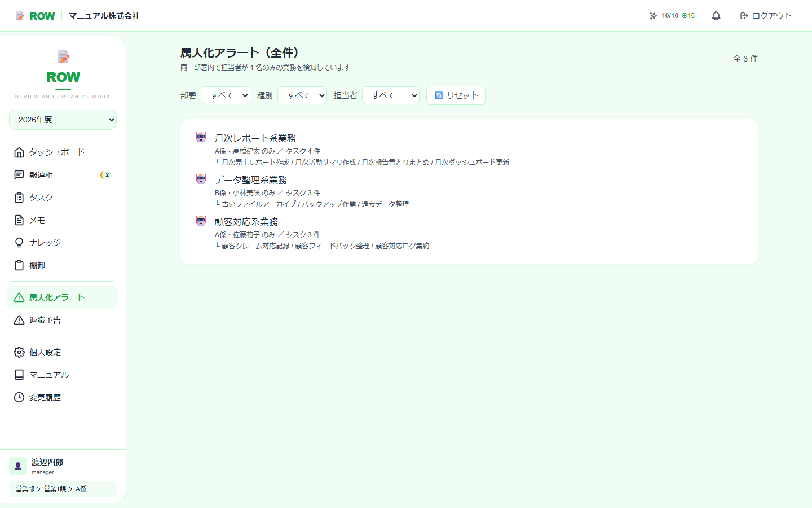The width and height of the screenshot is (812, 508).
Task: Select 属人化アラート in sidebar
Action: pos(63,297)
